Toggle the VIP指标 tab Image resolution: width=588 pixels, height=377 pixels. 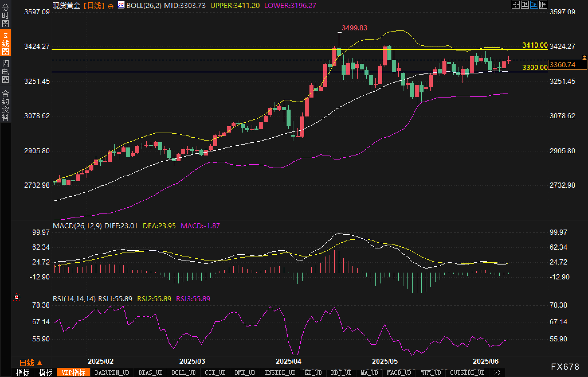[x=74, y=372]
